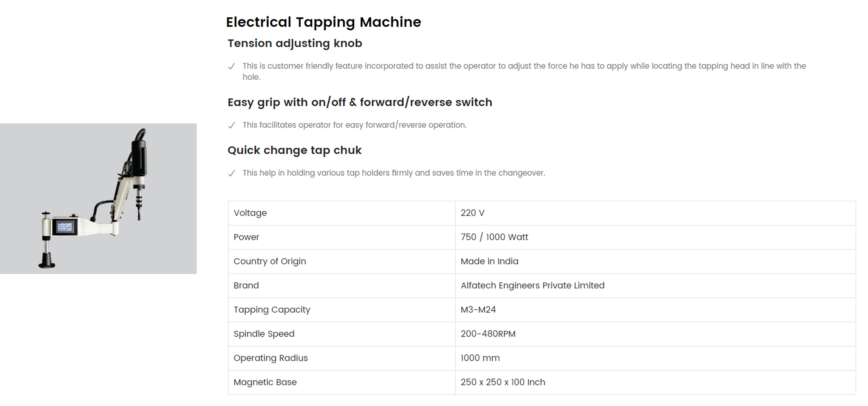Select the Tension adjusting knob heading
This screenshot has height=406, width=868.
(295, 43)
